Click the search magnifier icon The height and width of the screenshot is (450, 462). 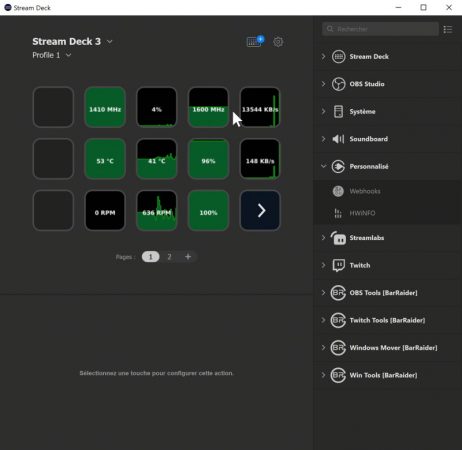point(330,29)
